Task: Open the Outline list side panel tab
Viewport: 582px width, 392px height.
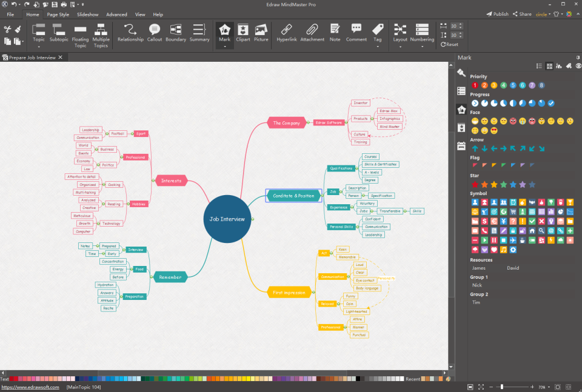Action: 461,91
